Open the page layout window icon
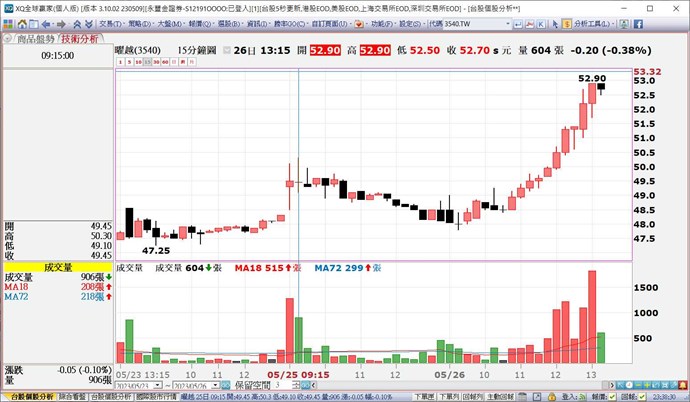Image resolution: width=690 pixels, height=402 pixels. click(x=33, y=24)
